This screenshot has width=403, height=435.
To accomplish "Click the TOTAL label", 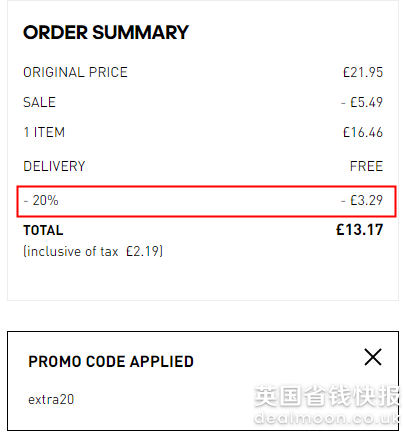I will point(43,230).
